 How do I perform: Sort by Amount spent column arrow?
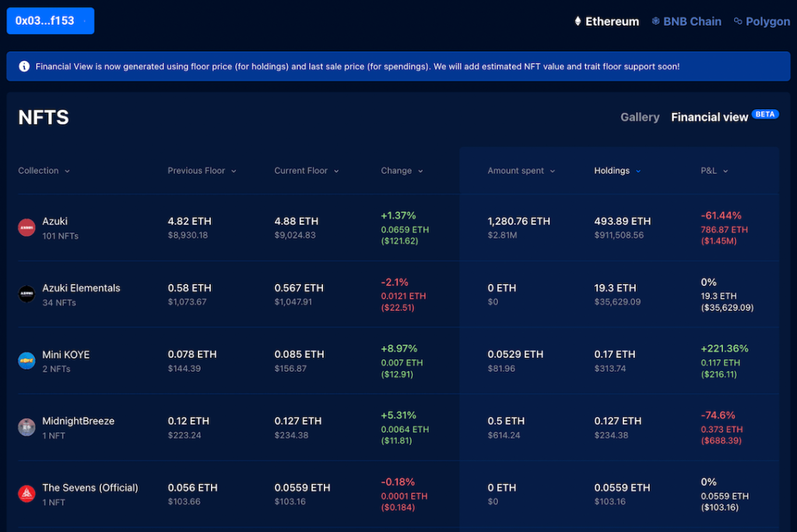click(x=553, y=171)
